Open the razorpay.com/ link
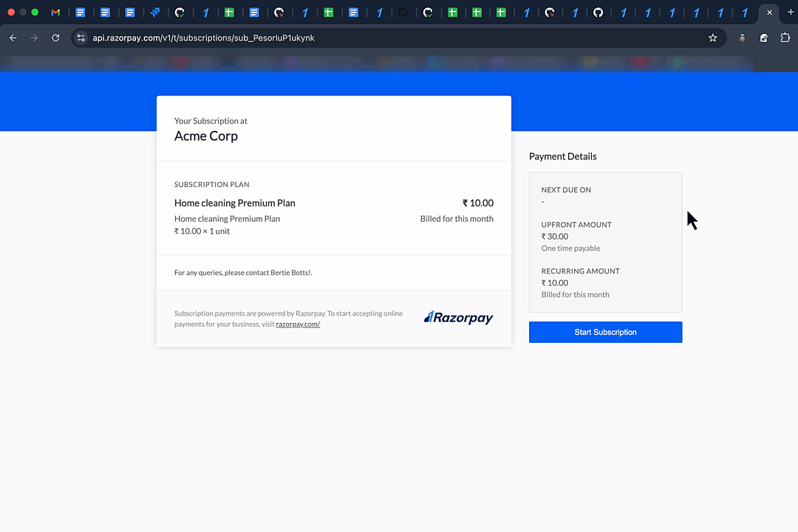Viewport: 798px width, 532px height. 298,324
